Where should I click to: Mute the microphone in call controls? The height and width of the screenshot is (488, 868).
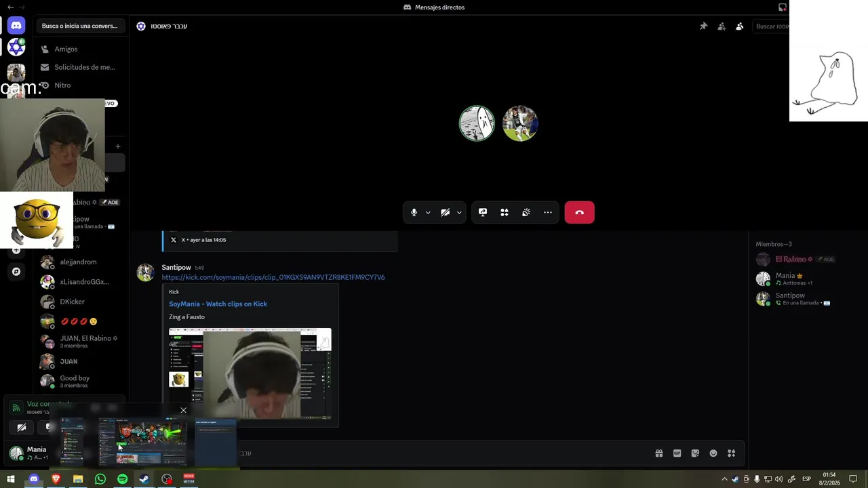click(x=414, y=212)
